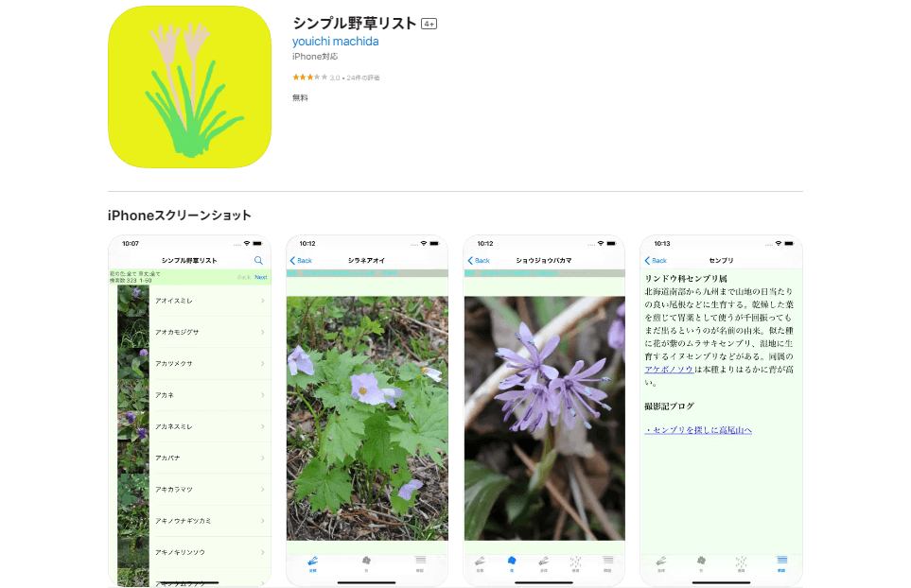
Task: Select the Back navigation on シラネアオイ screen
Action: 300,259
